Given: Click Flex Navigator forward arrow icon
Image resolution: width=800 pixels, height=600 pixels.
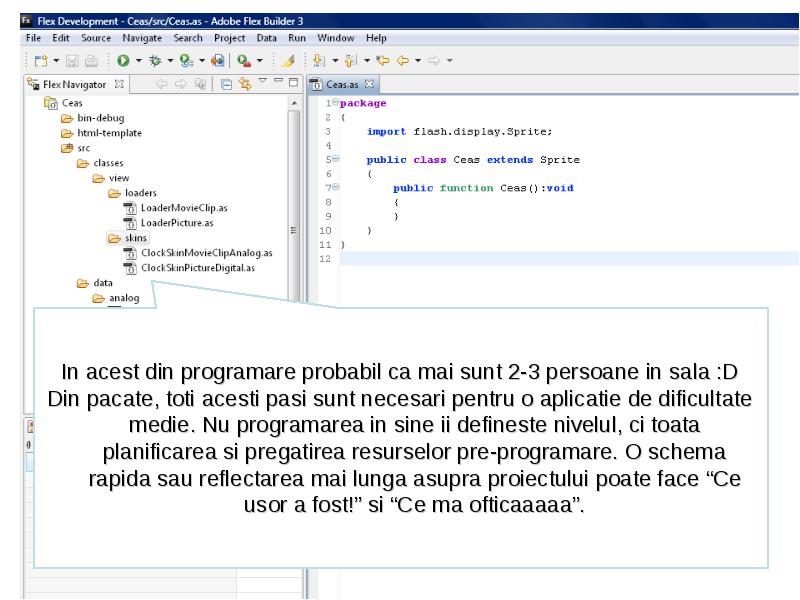Looking at the screenshot, I should point(181,84).
